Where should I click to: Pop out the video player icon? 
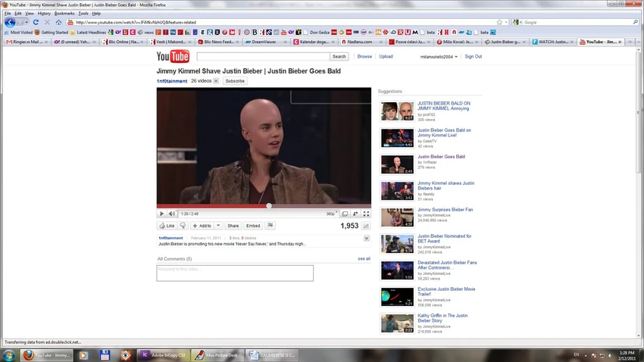(x=355, y=214)
